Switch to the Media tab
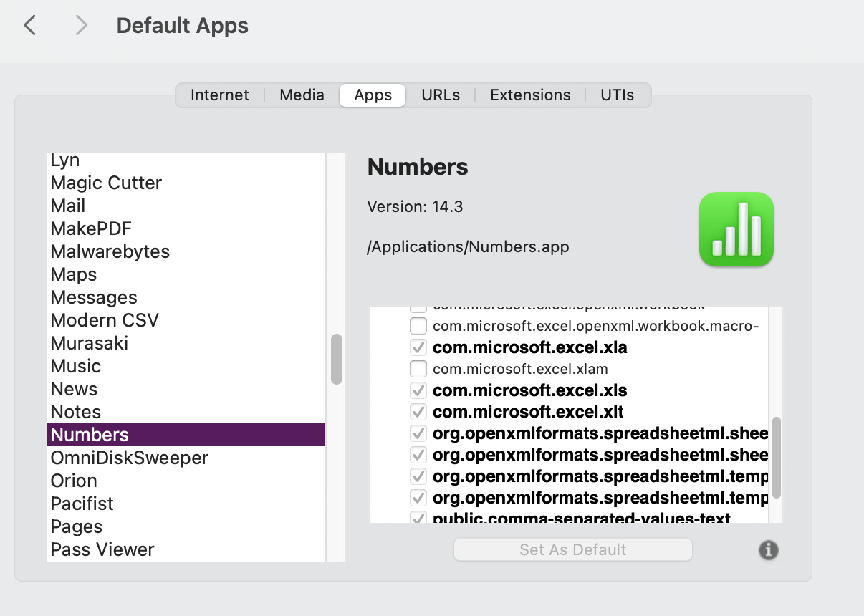 [302, 95]
